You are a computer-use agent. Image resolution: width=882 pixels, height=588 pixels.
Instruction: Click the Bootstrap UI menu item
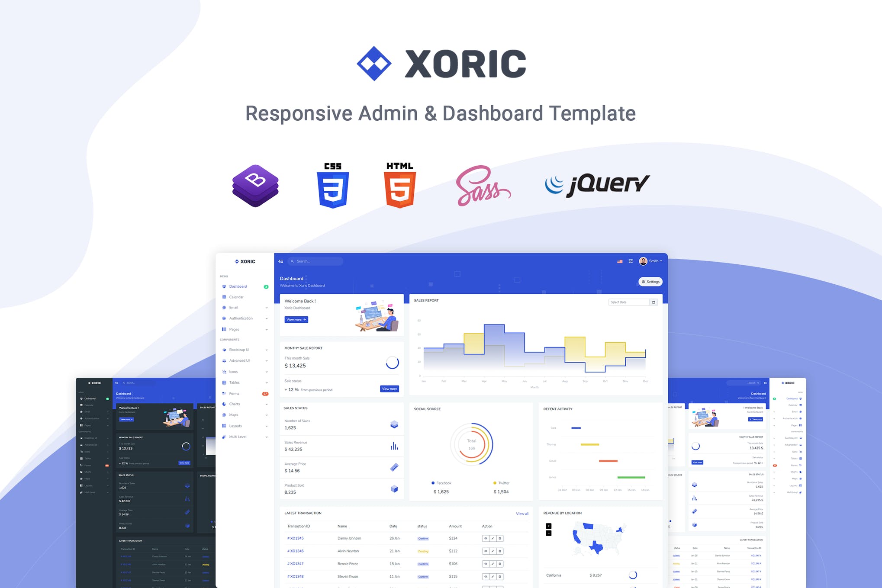pyautogui.click(x=239, y=350)
